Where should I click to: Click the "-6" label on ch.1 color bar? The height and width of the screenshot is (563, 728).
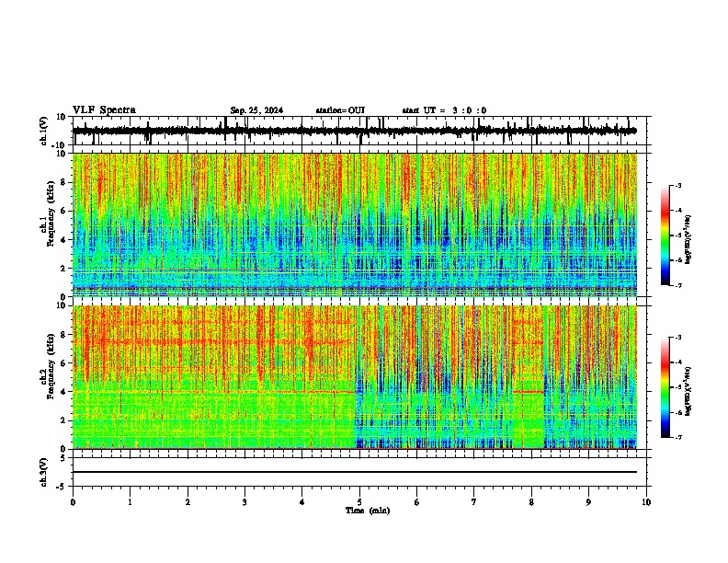point(678,260)
